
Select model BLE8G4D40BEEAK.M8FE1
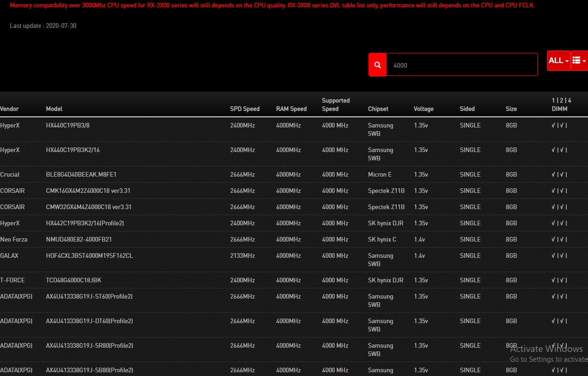81,175
